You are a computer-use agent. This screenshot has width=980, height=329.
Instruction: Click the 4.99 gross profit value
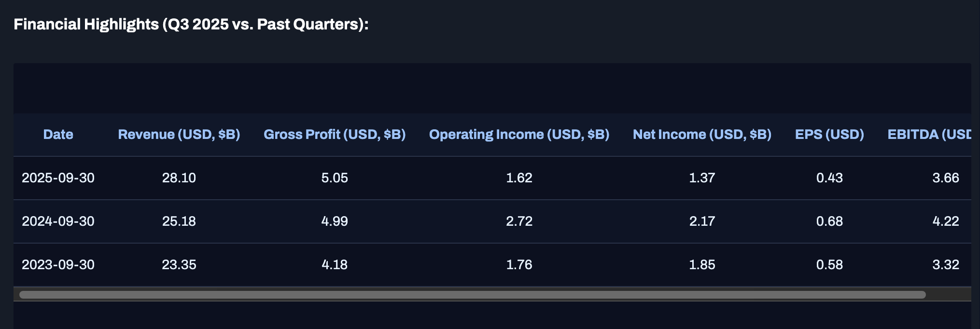tap(334, 221)
